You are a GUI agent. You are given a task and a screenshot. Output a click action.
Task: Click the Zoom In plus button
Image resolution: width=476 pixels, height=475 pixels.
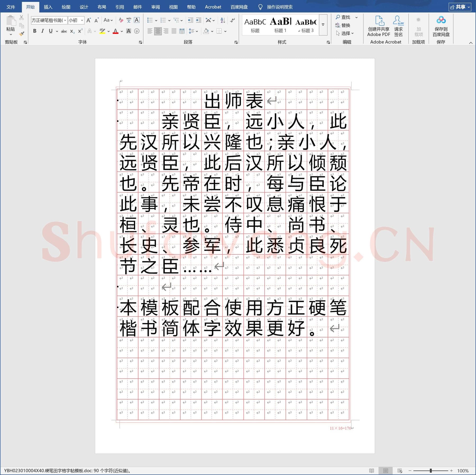click(x=451, y=471)
